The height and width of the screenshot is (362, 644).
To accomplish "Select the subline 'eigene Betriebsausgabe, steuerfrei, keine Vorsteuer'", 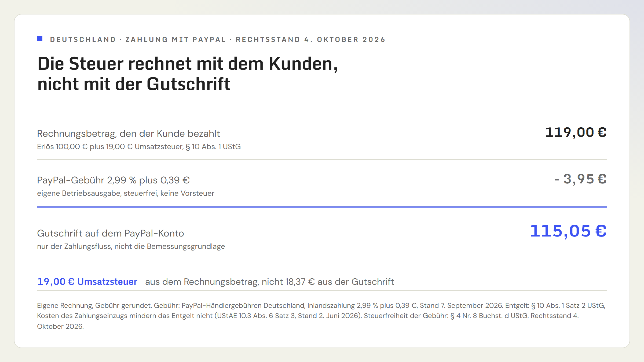I will 126,193.
